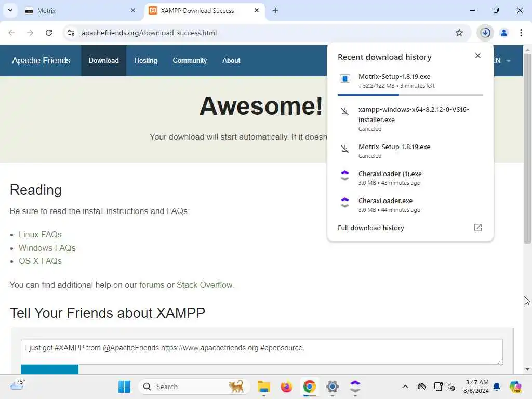The width and height of the screenshot is (532, 399).
Task: Open the Hosting nav menu item
Action: coord(145,60)
